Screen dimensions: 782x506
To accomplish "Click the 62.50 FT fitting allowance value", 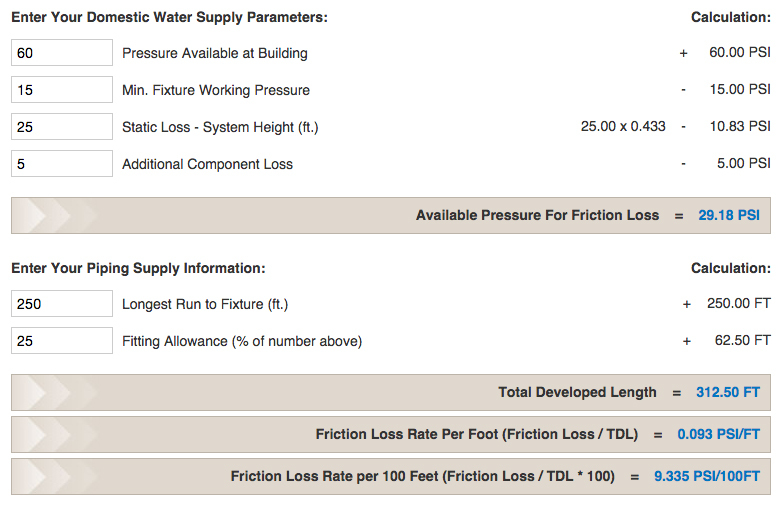I will 740,341.
